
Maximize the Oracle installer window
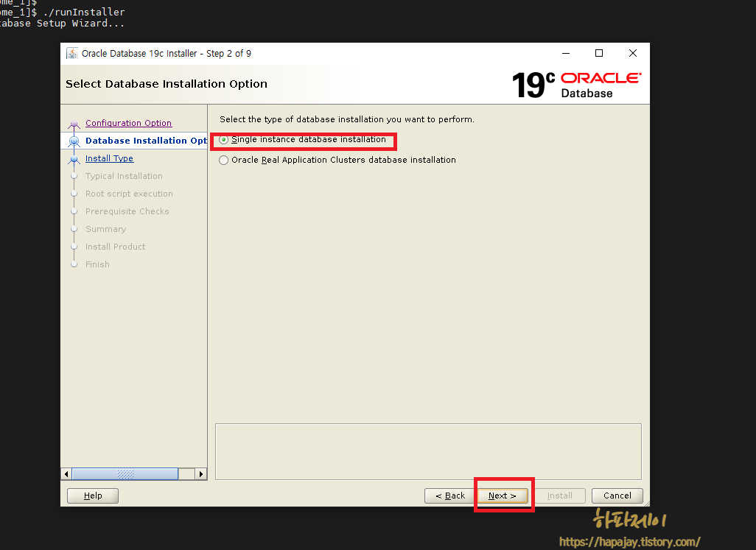click(599, 53)
